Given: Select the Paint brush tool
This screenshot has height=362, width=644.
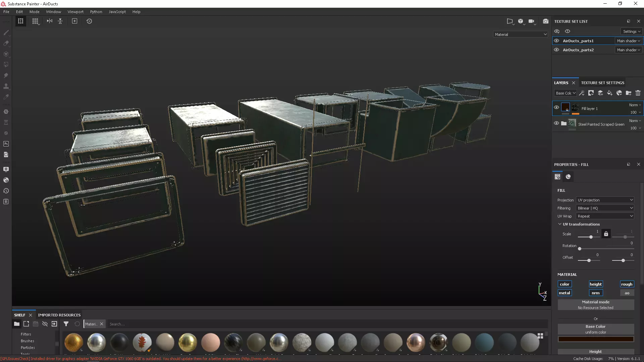Looking at the screenshot, I should click(x=6, y=33).
